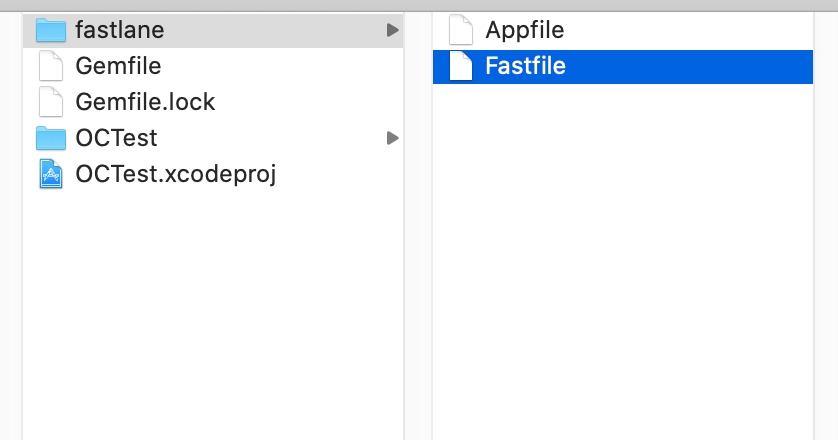Select the Fastfile file name

click(525, 66)
